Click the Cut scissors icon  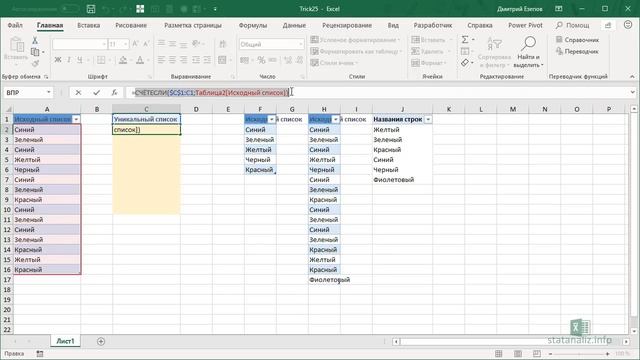pos(35,40)
